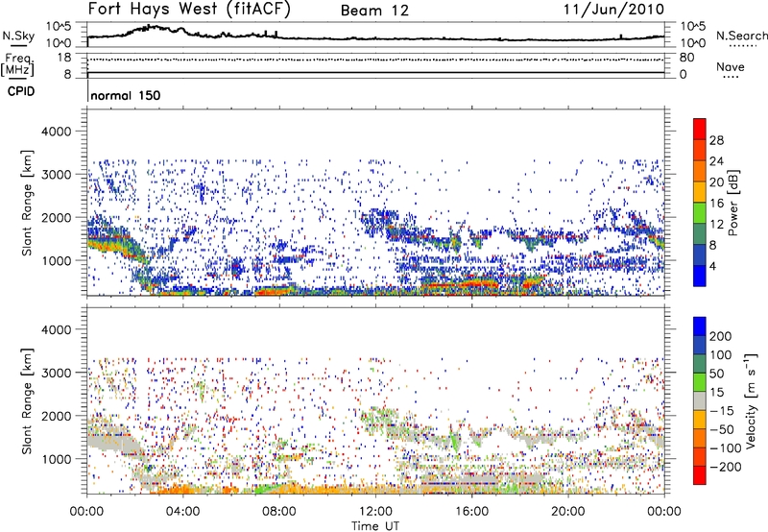Click the '08:00' time axis tick label
The height and width of the screenshot is (532, 768).
pyautogui.click(x=279, y=512)
